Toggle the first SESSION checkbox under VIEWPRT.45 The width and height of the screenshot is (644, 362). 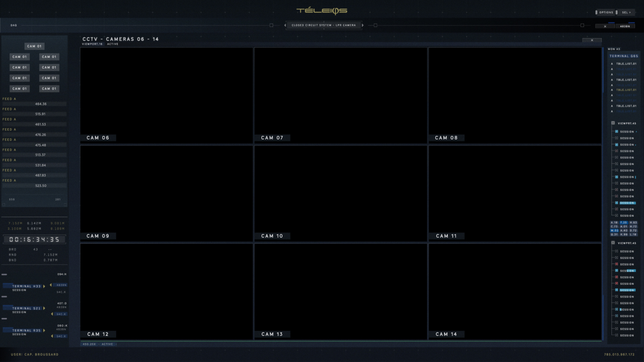(616, 131)
